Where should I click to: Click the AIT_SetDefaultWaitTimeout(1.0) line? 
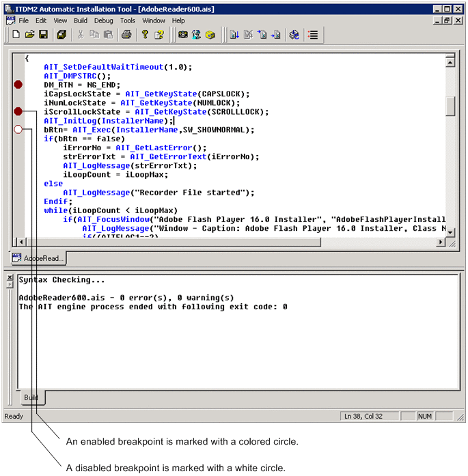118,67
